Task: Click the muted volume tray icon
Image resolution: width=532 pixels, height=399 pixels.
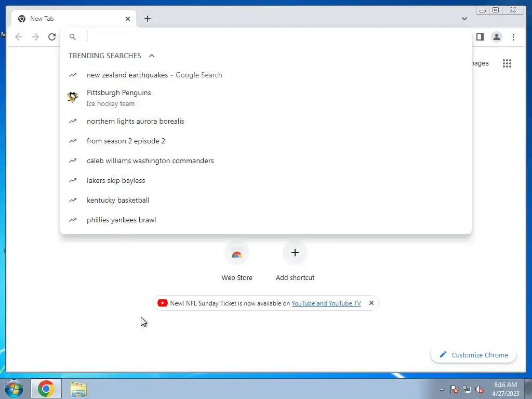Action: point(480,390)
